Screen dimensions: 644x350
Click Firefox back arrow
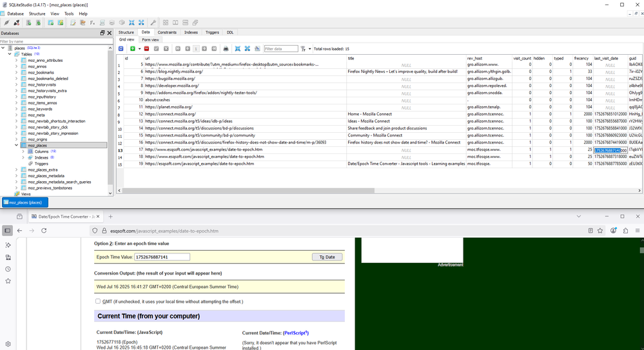[20, 231]
